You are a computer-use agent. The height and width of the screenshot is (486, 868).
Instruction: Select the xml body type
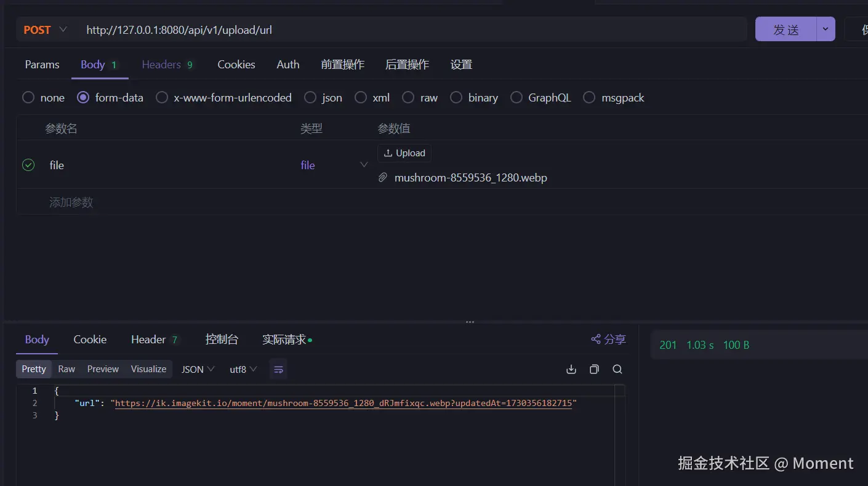361,97
